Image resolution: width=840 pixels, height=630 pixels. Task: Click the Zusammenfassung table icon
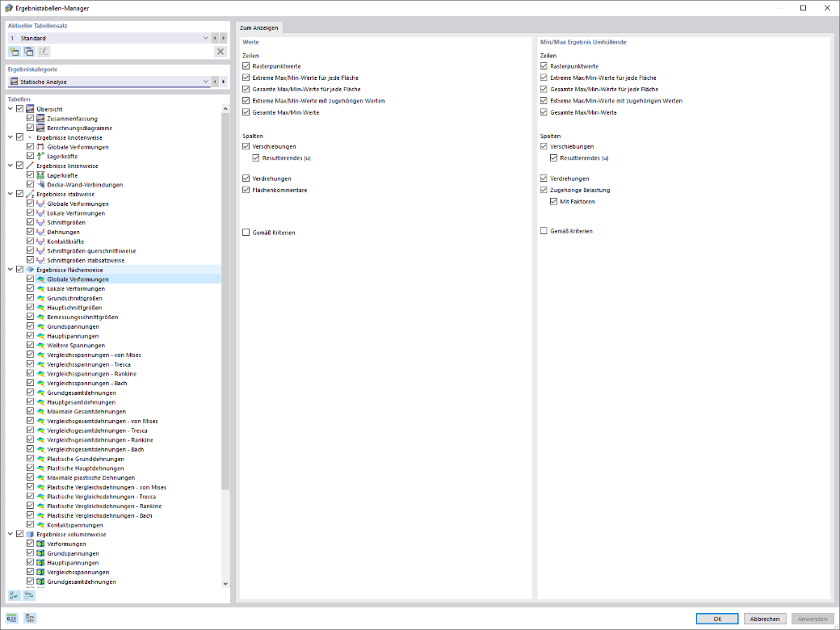pos(40,119)
